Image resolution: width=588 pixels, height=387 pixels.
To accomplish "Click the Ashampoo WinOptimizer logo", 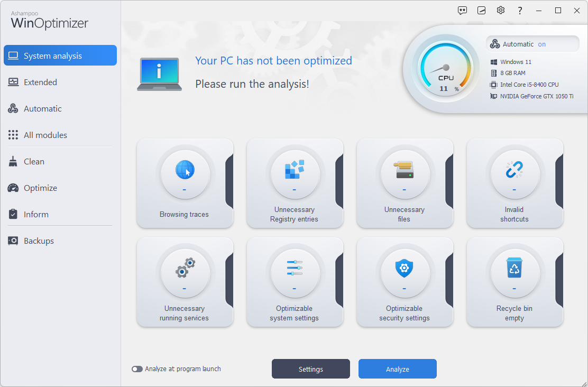I will (x=50, y=20).
